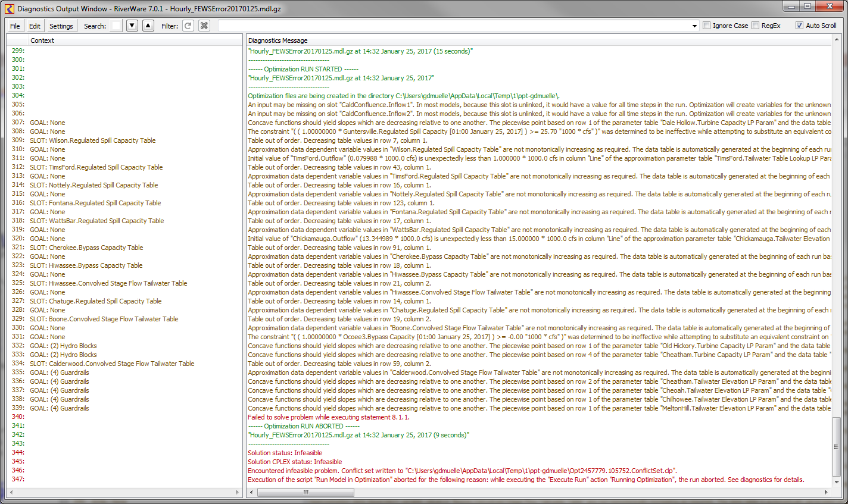Select message Encountered infeasible problem conflict set
This screenshot has width=848, height=504.
point(462,471)
